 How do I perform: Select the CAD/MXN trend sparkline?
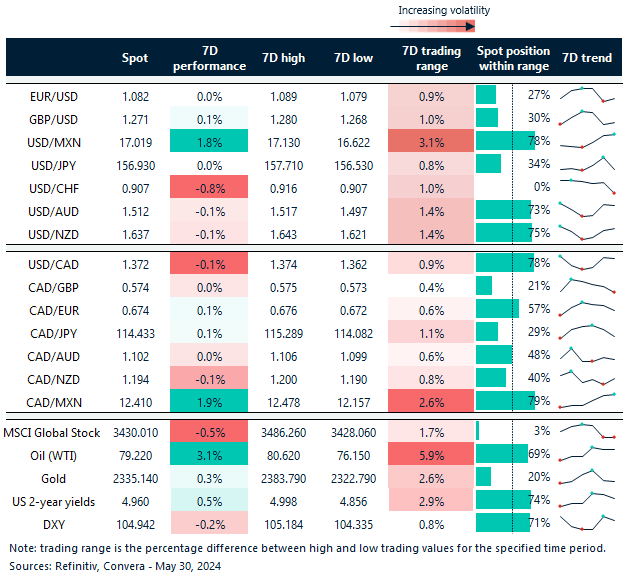(587, 402)
